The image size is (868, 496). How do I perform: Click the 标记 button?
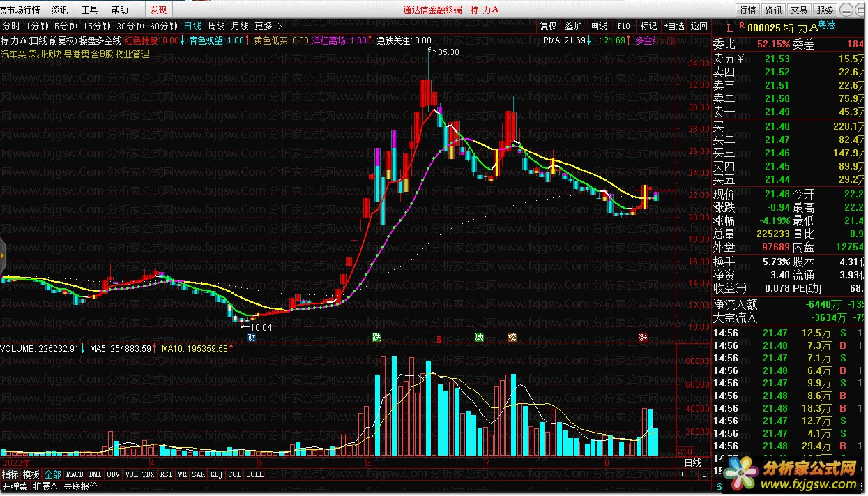(649, 26)
